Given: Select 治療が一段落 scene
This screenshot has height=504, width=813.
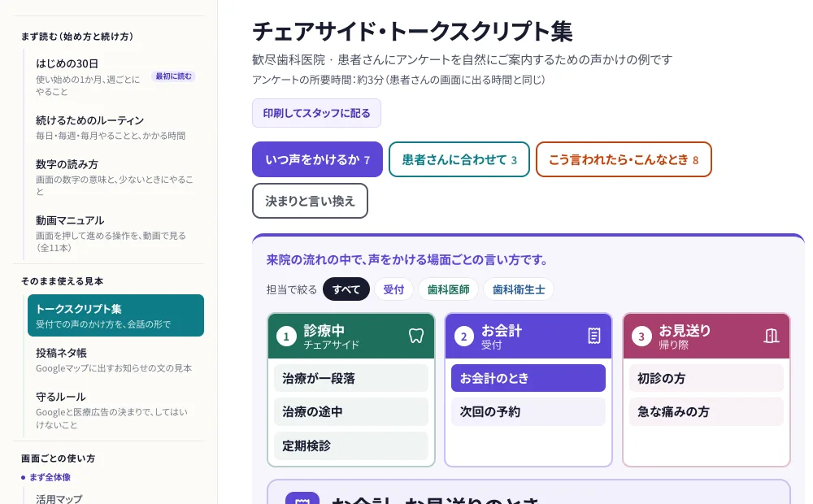Looking at the screenshot, I should [351, 379].
